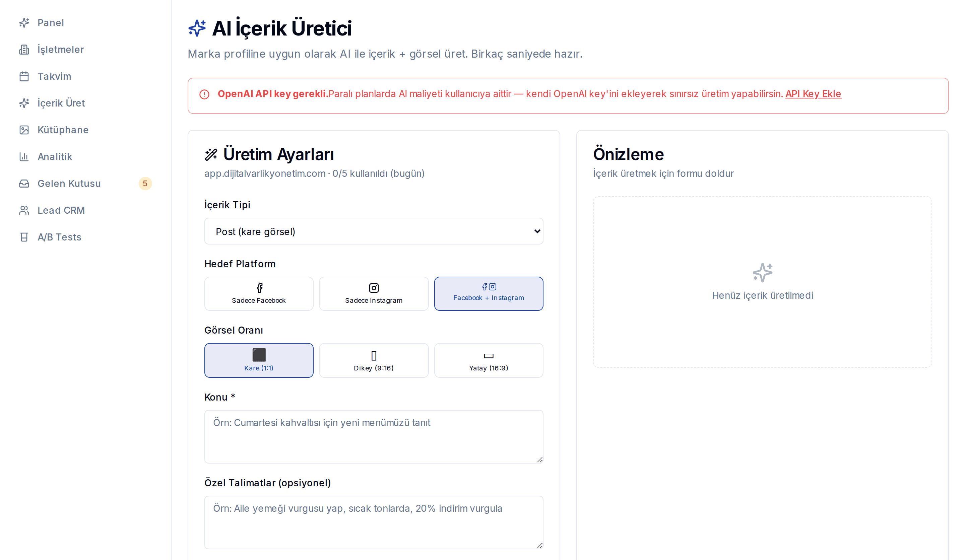Click the magic wand icon beside Üretim Ayarları
This screenshot has height=560, width=965.
tap(211, 154)
